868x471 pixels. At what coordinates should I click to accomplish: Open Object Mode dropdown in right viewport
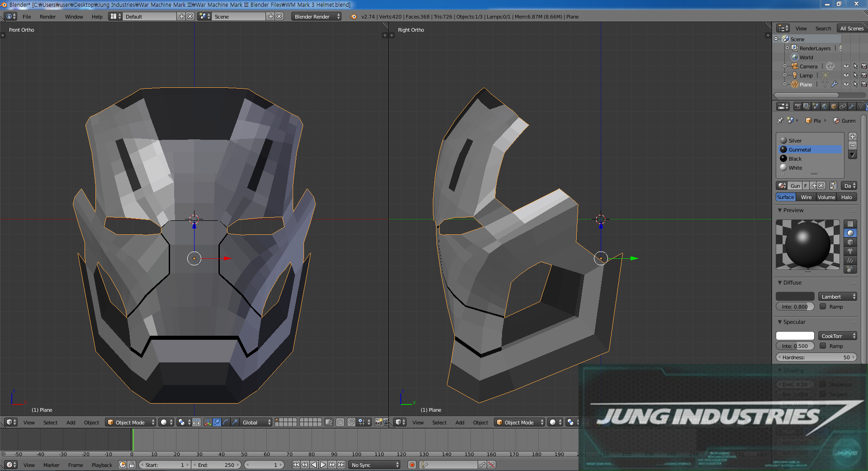point(519,422)
